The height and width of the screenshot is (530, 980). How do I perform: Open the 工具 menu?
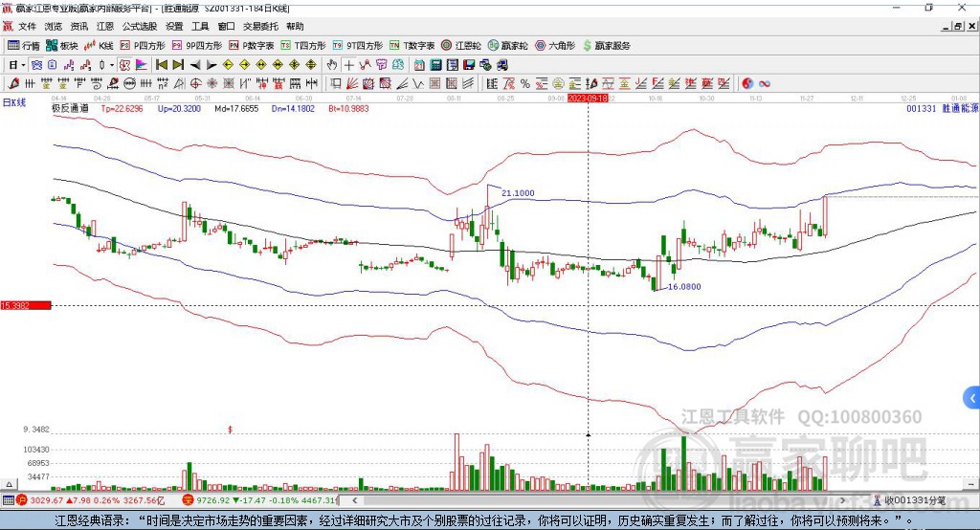[x=200, y=26]
